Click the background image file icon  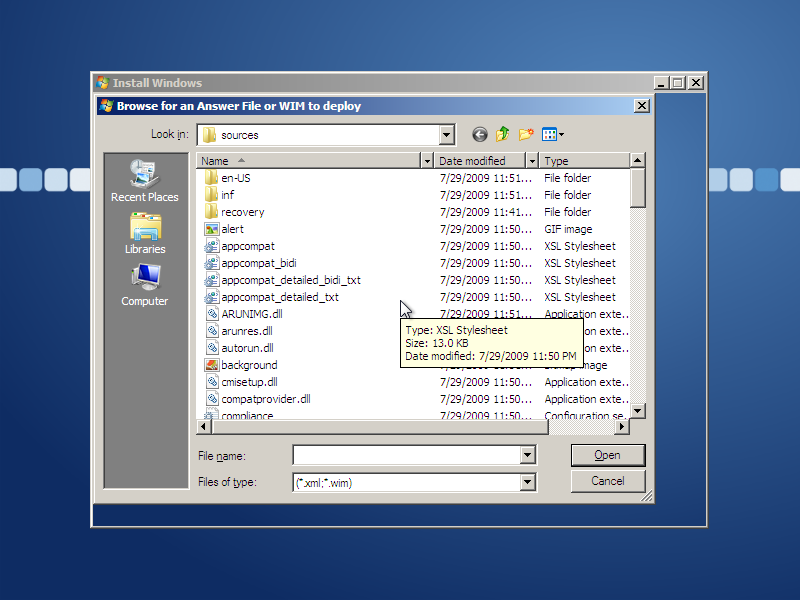(x=211, y=365)
